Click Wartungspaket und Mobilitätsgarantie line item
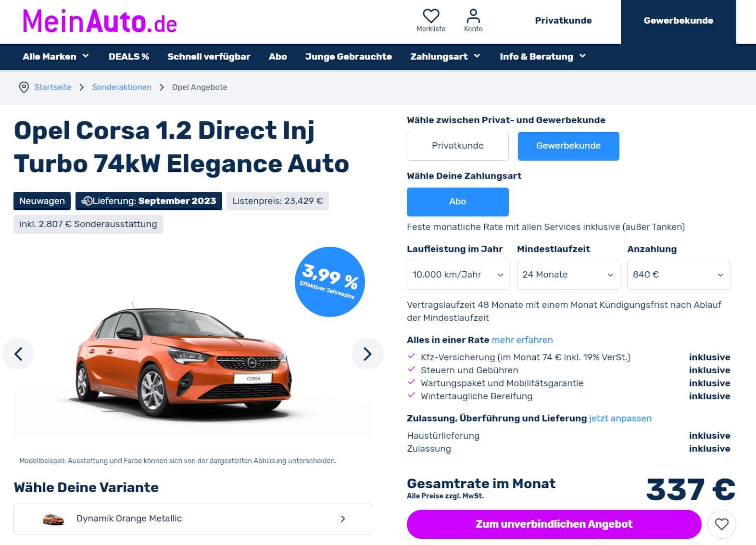The width and height of the screenshot is (756, 545). pos(502,383)
